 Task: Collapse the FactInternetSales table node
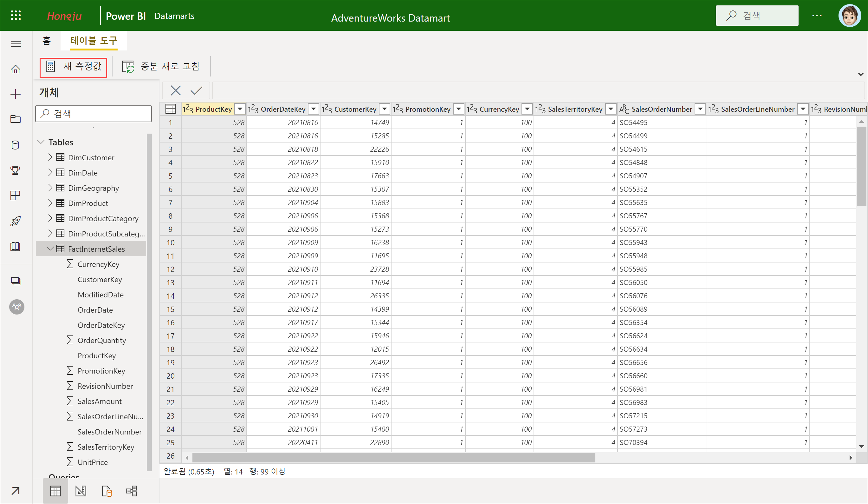click(50, 249)
